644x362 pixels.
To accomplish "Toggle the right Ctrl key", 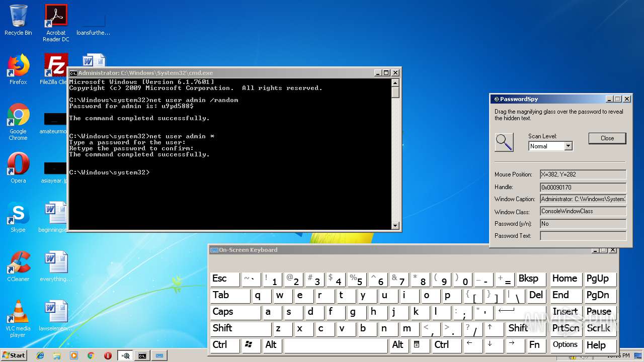I will pyautogui.click(x=447, y=345).
